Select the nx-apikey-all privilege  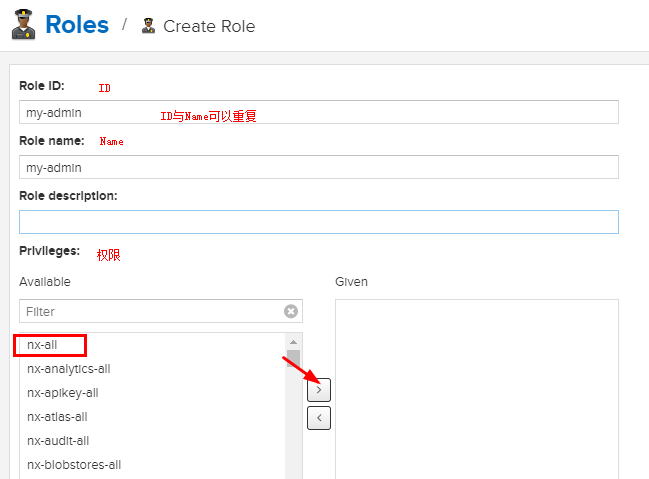(63, 393)
